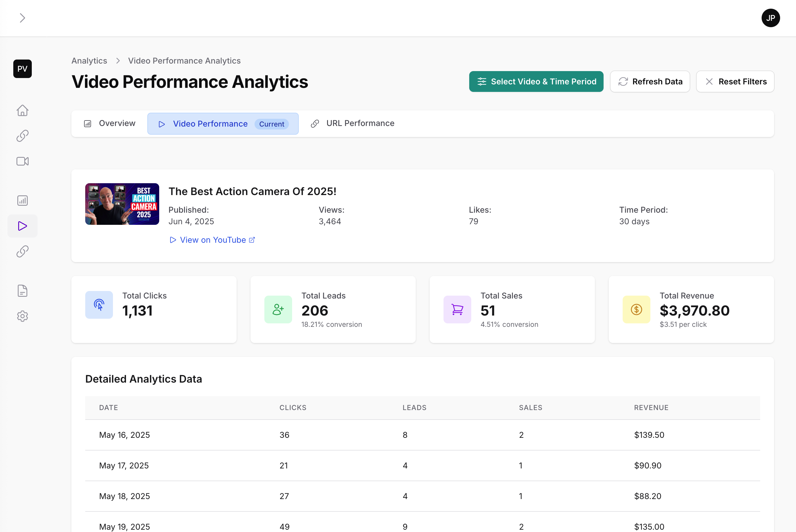Click the 1,131 total clicks value
Screen dimensions: 796x532
(137, 311)
